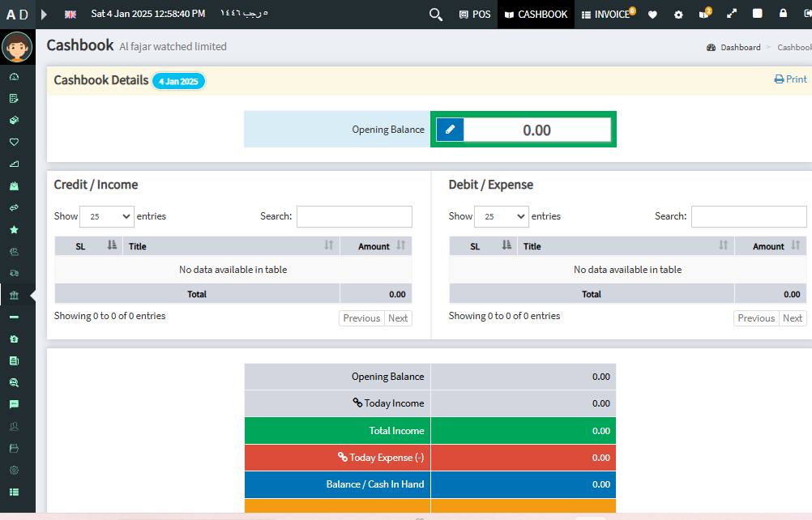Screen dimensions: 812x520
Task: Click the Print link
Action: point(791,79)
